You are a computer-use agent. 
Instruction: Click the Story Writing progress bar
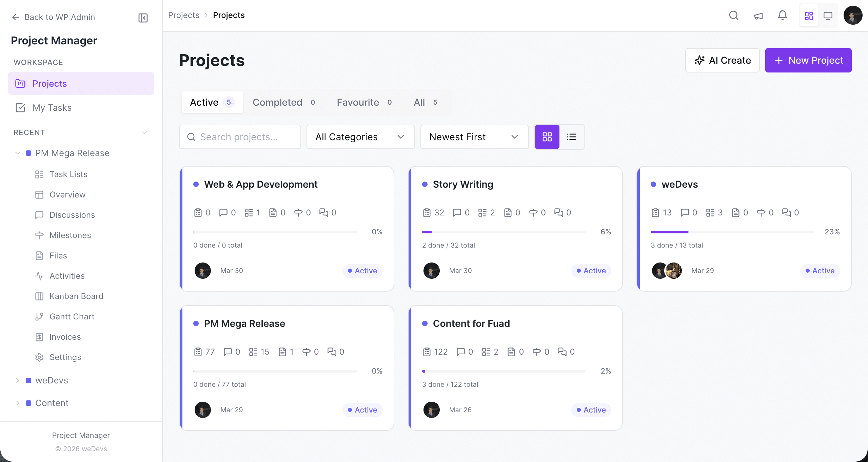504,232
